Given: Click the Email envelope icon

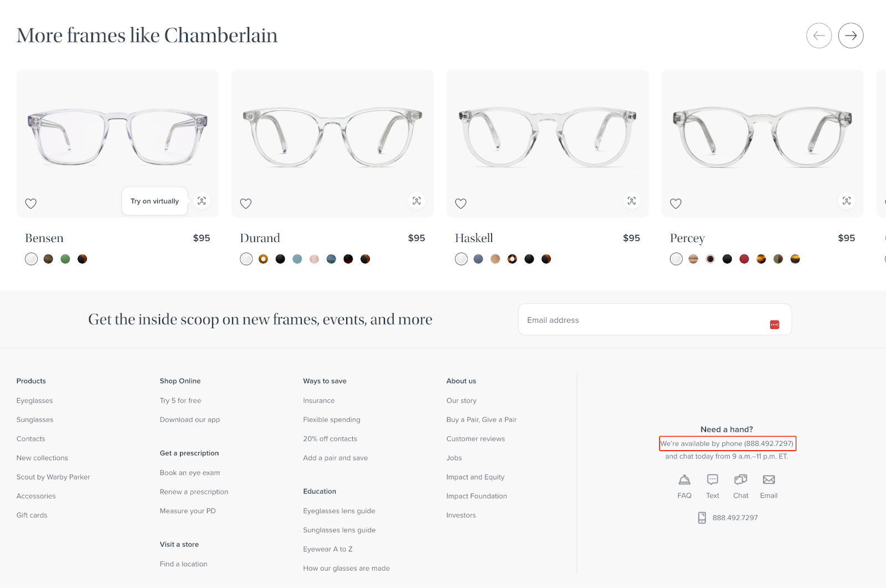Looking at the screenshot, I should click(x=769, y=479).
